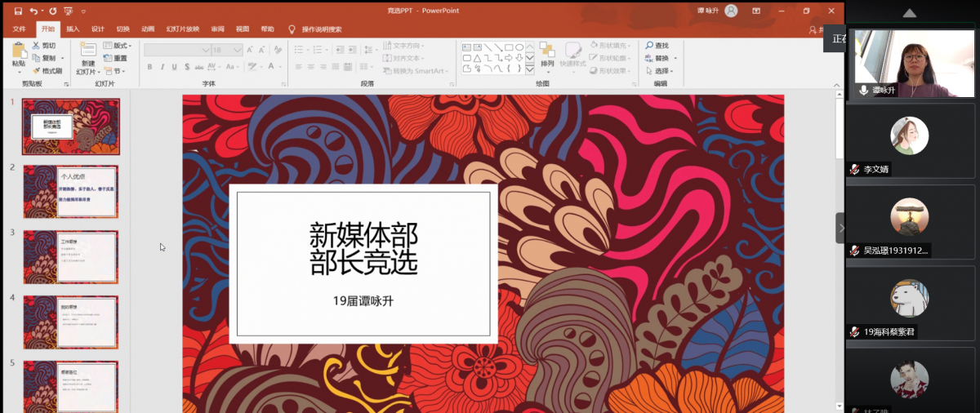Screen dimensions: 980x413
Task: Collapse the participant panel using side arrow handle
Action: coord(840,228)
